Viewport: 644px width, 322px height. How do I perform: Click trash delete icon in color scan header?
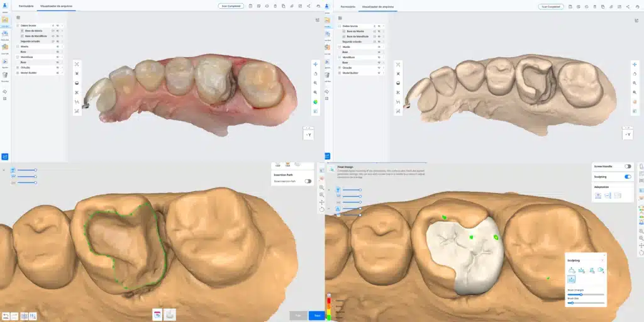pos(275,6)
